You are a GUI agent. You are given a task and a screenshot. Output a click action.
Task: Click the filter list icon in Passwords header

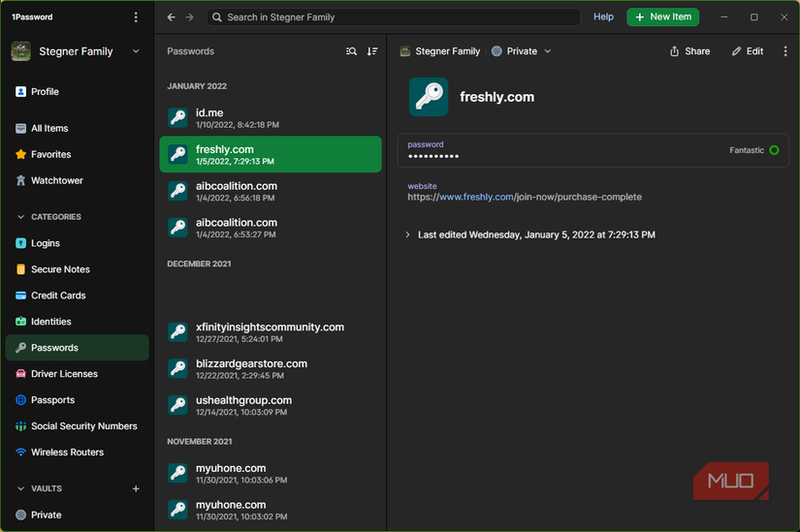[x=351, y=51]
